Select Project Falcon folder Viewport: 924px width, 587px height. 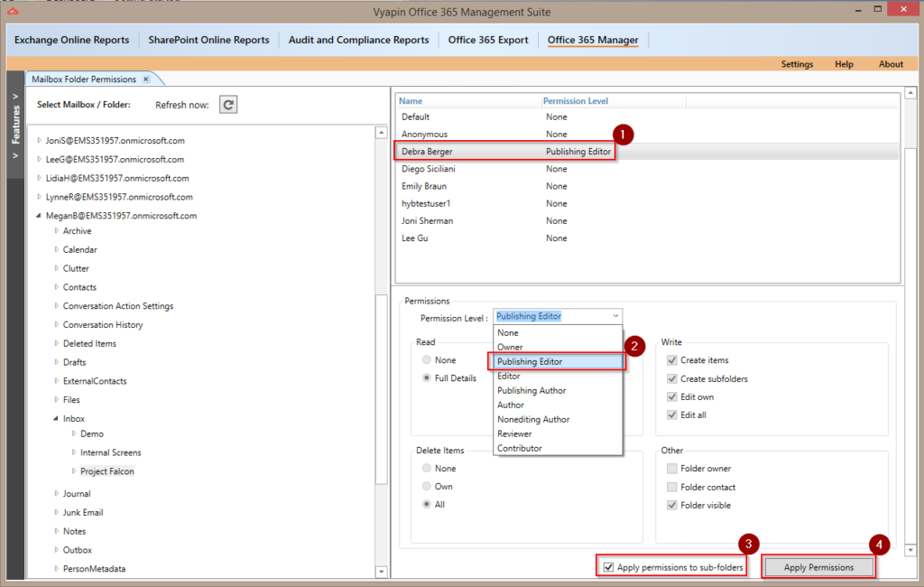pyautogui.click(x=107, y=471)
